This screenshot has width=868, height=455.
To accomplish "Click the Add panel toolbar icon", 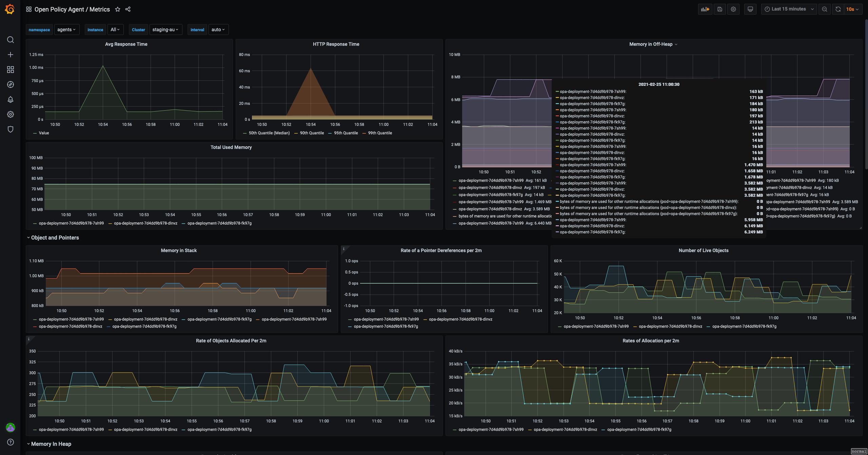I will 705,9.
